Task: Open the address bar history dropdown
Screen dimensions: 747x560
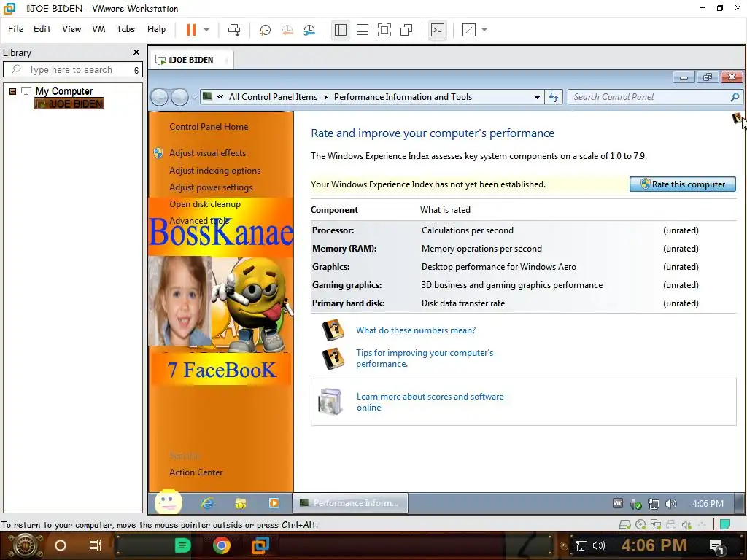Action: click(537, 97)
